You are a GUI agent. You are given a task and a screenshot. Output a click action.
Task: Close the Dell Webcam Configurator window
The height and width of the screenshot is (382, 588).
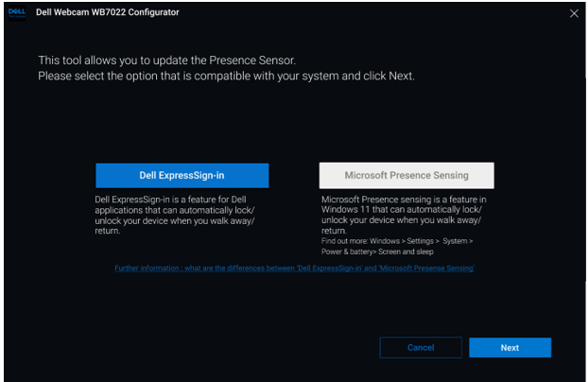pyautogui.click(x=574, y=13)
